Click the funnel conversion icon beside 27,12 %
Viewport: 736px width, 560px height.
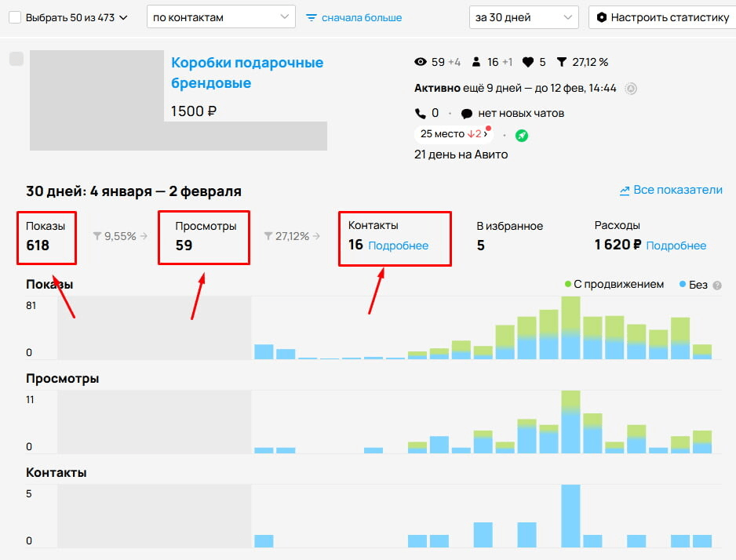tap(561, 62)
